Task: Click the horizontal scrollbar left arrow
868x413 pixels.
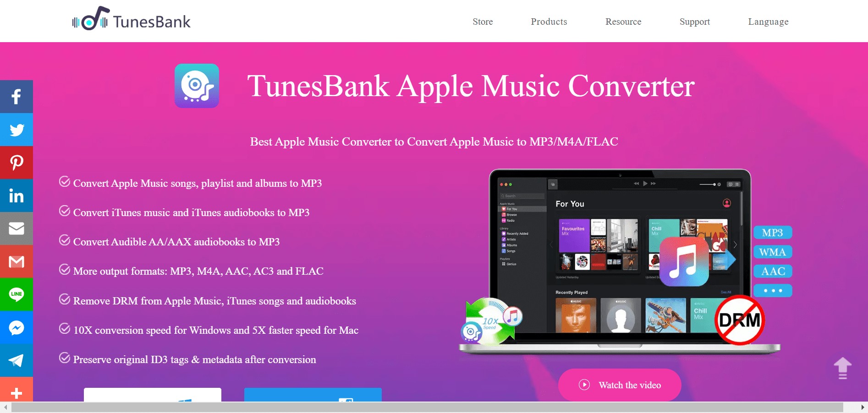Action: tap(5, 407)
